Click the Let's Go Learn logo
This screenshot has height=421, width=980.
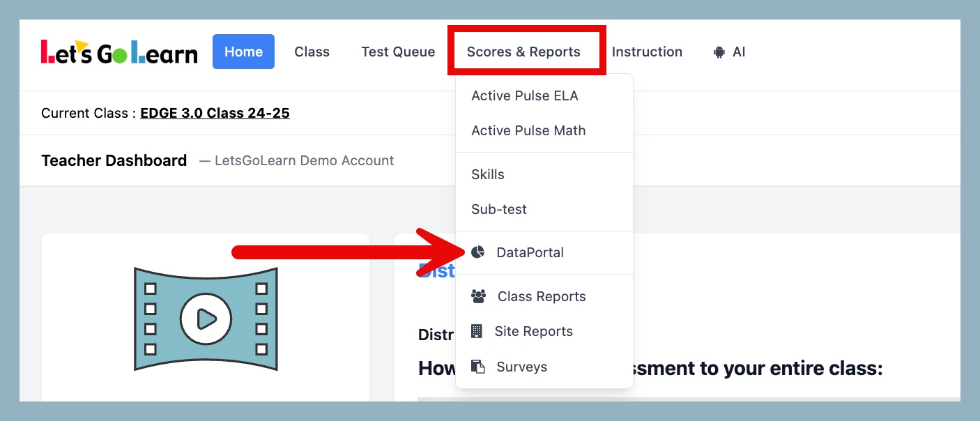pos(119,52)
